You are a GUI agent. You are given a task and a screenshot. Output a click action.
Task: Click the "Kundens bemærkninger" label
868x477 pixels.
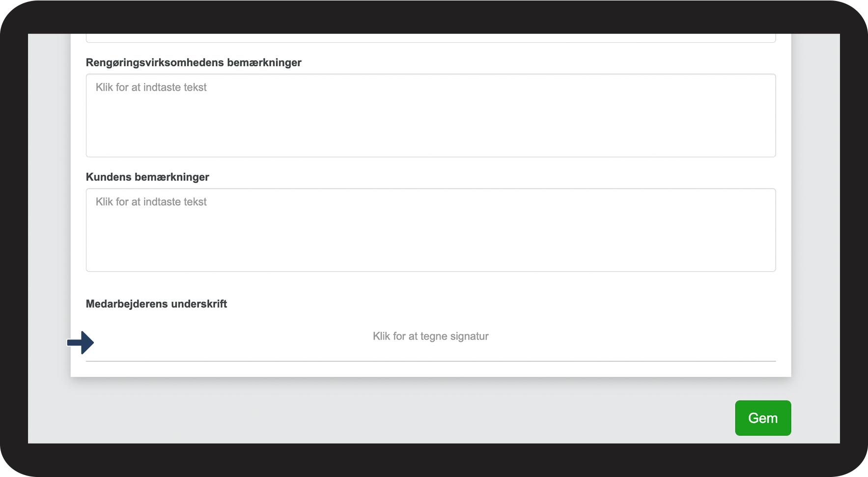click(147, 177)
